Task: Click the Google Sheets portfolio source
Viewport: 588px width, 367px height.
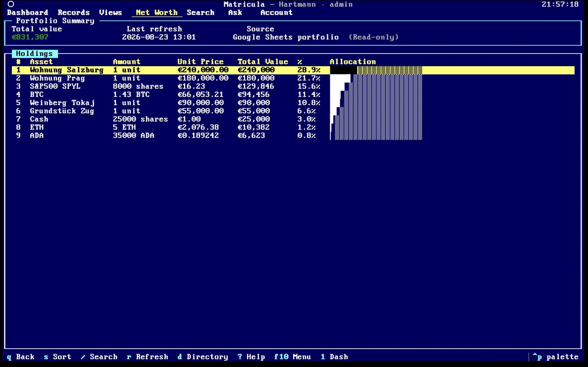Action: (x=286, y=37)
